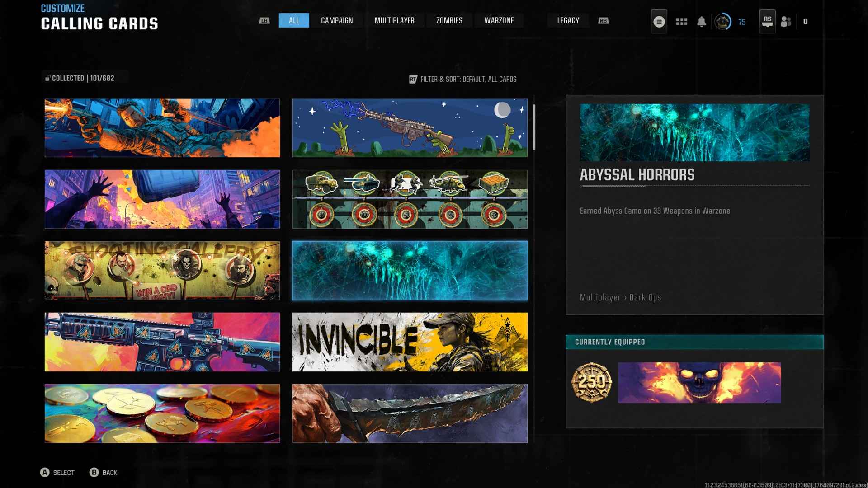Open the social friends icon
This screenshot has height=488, width=868.
(786, 22)
